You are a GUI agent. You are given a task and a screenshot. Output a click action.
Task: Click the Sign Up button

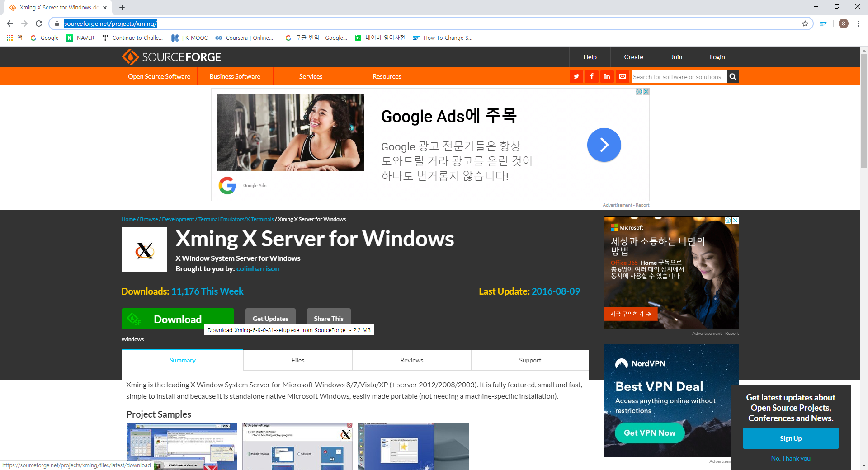point(791,438)
